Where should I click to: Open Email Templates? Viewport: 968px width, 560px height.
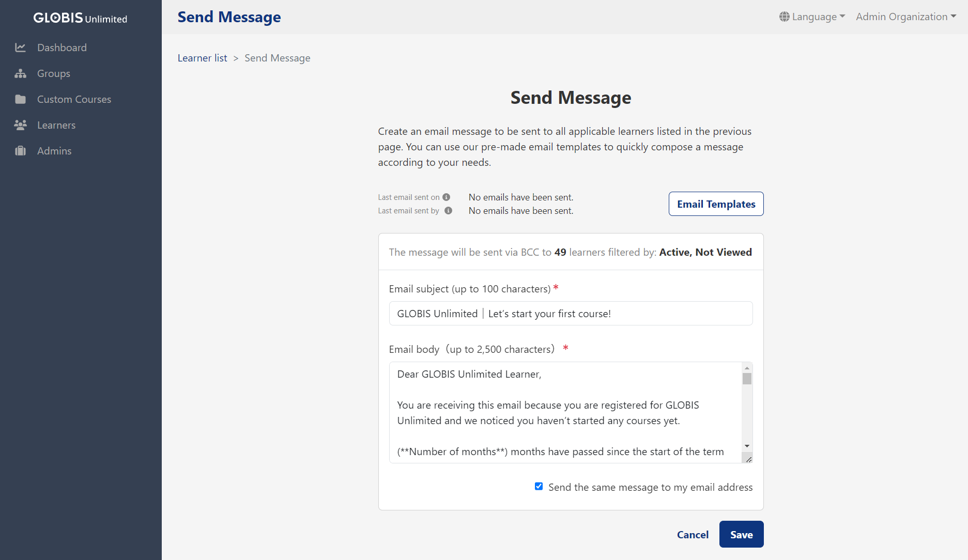716,204
